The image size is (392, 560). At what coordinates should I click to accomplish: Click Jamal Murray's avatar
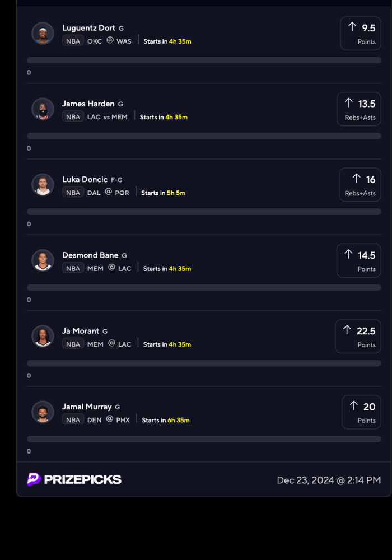[x=43, y=412]
